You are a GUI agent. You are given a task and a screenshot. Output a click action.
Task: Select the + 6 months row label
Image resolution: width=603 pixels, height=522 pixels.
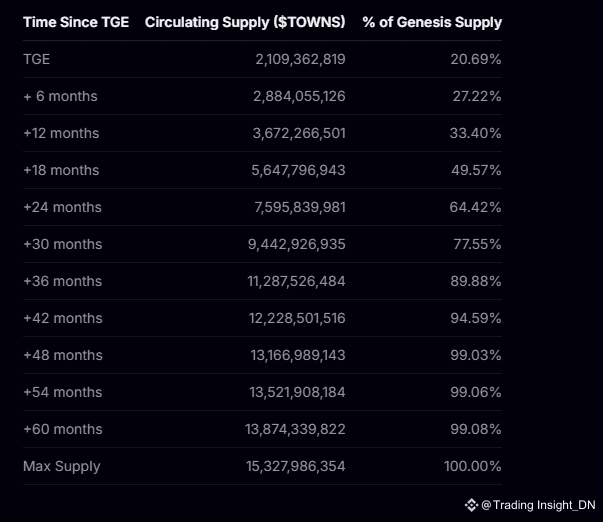tap(60, 96)
